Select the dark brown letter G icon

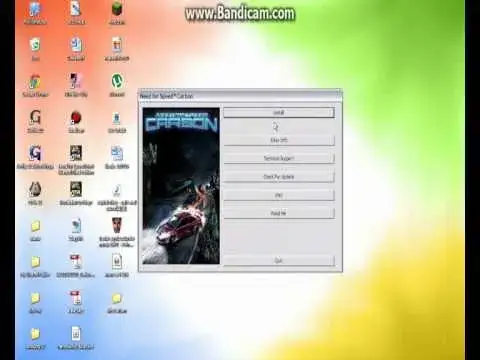tap(35, 117)
